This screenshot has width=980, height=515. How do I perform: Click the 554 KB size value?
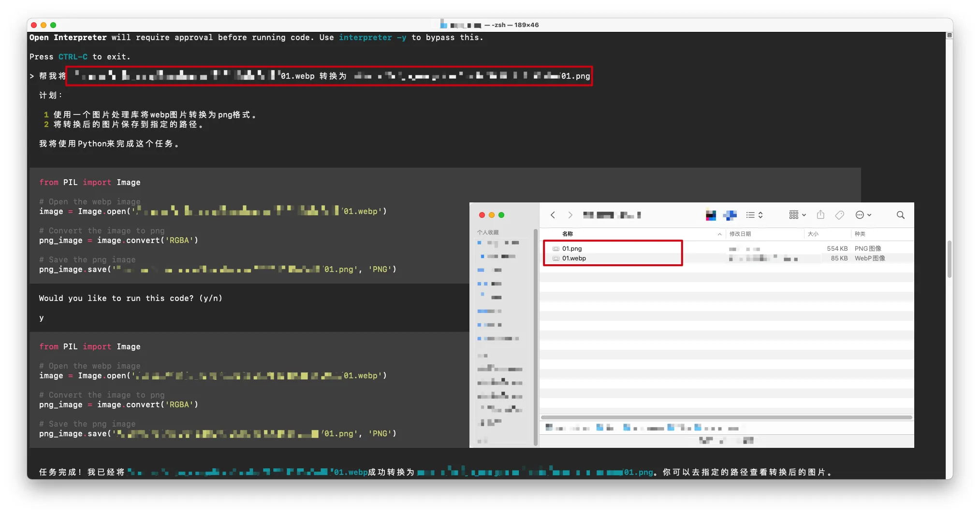click(x=837, y=249)
